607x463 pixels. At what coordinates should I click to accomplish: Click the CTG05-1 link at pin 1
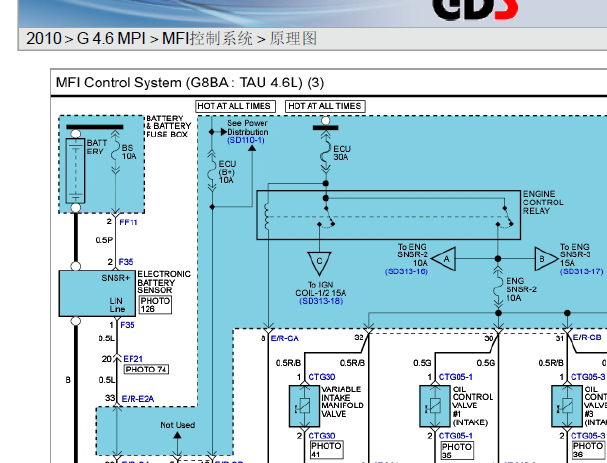[456, 377]
